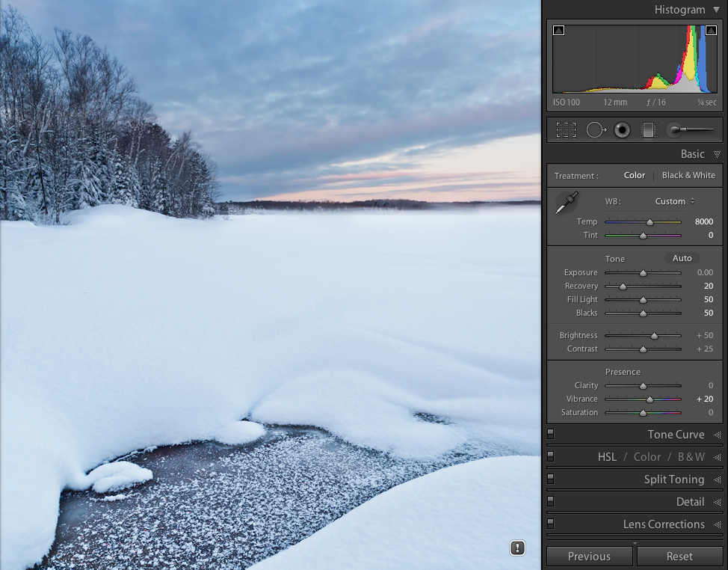The height and width of the screenshot is (570, 728).
Task: Click the Reset button
Action: (x=679, y=556)
